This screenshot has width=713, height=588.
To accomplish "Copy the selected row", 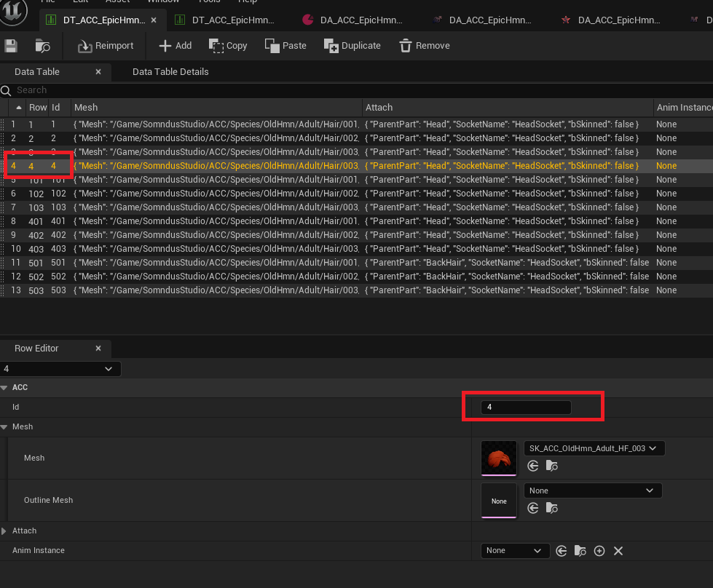I will pyautogui.click(x=227, y=45).
